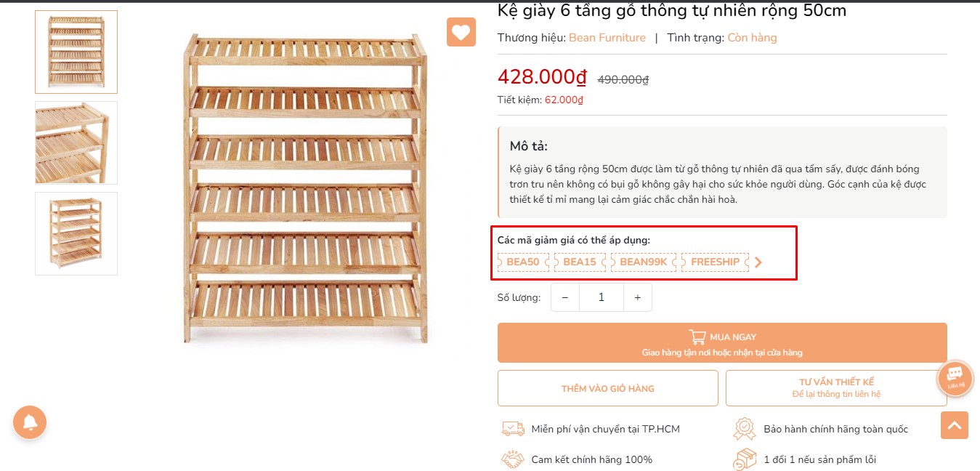Click the 1-for-1 exchange box icon
This screenshot has width=980, height=471.
click(x=745, y=459)
